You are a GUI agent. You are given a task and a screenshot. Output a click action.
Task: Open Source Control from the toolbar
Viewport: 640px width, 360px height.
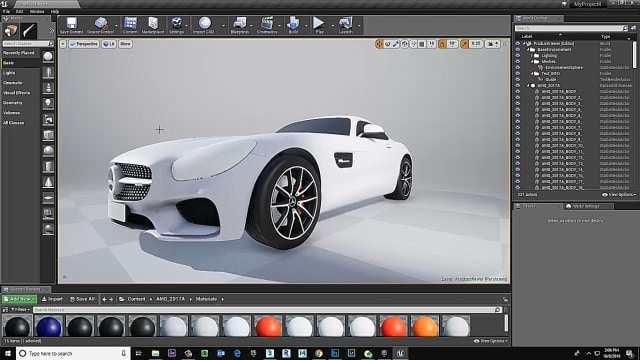point(100,25)
